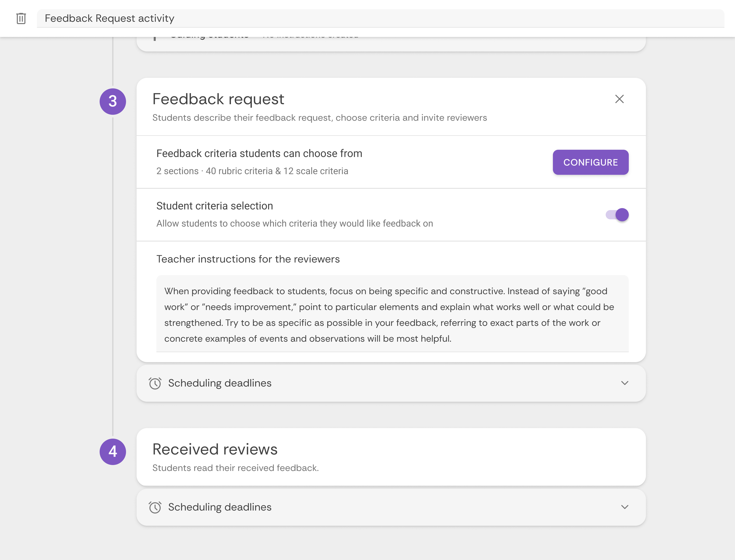Click chevron on first Scheduling deadlines row
The height and width of the screenshot is (560, 735).
tap(625, 383)
